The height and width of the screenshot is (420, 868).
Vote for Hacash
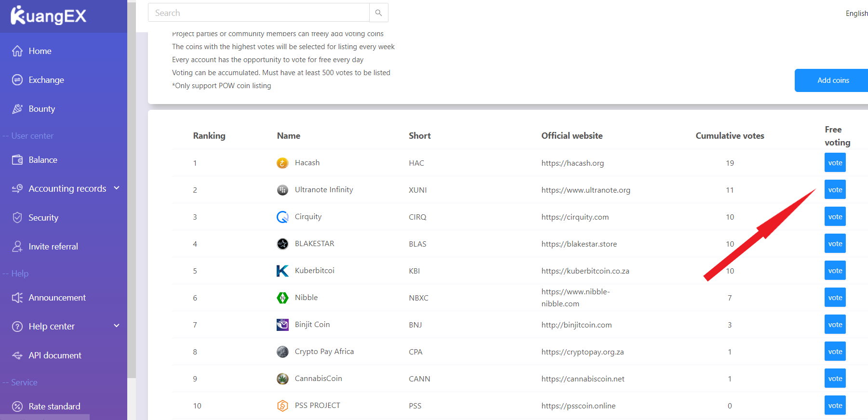(x=835, y=163)
